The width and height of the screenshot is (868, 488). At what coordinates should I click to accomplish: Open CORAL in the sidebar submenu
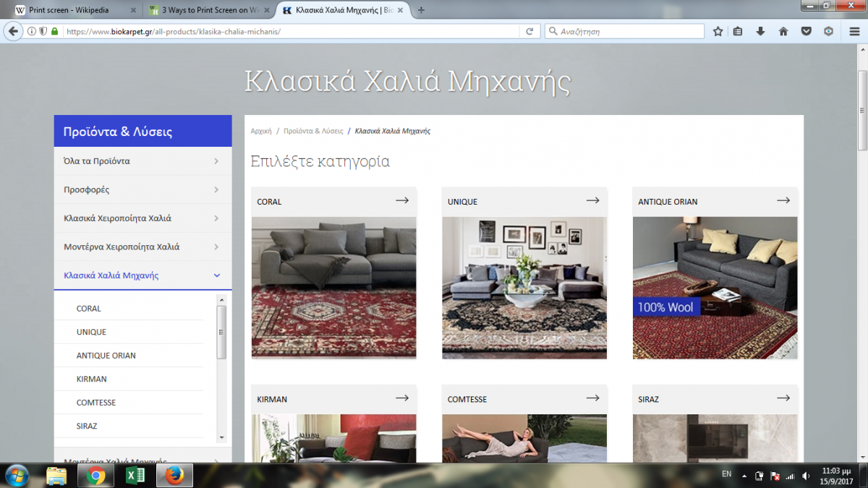pos(89,309)
